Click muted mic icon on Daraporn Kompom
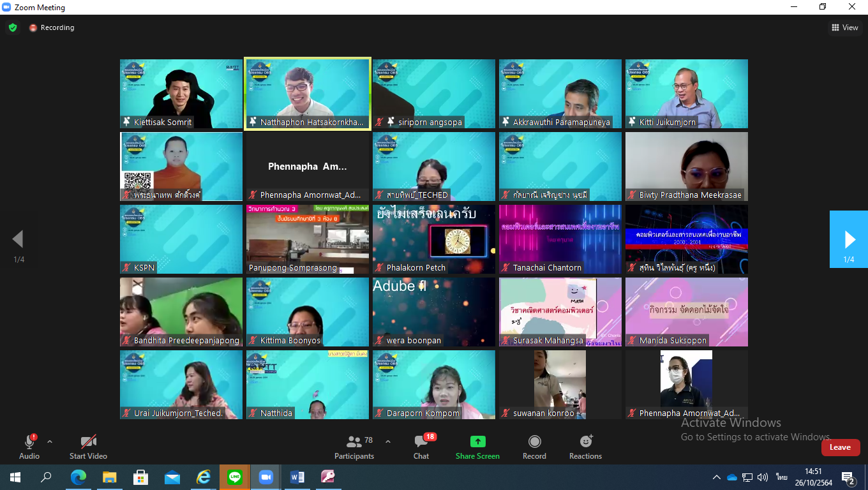 (380, 413)
